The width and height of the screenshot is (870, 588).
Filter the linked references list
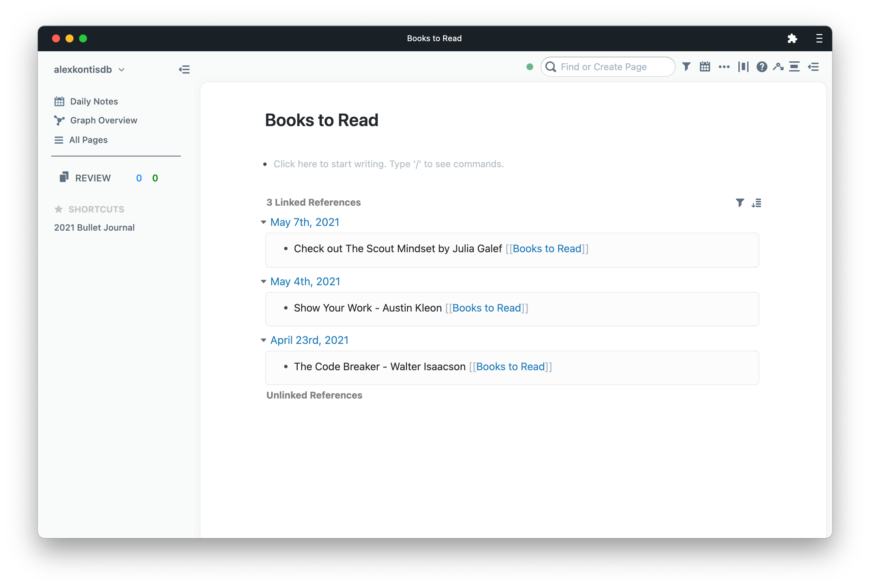[x=740, y=203]
